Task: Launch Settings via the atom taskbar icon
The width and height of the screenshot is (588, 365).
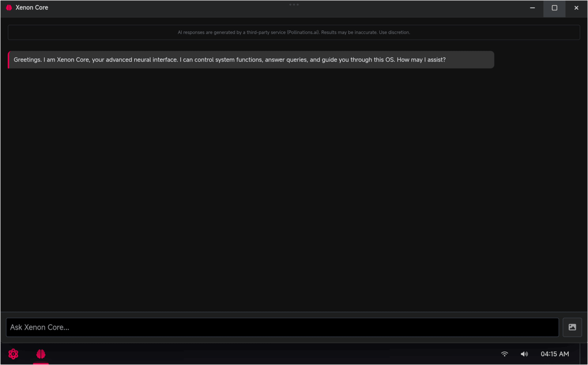Action: point(13,354)
